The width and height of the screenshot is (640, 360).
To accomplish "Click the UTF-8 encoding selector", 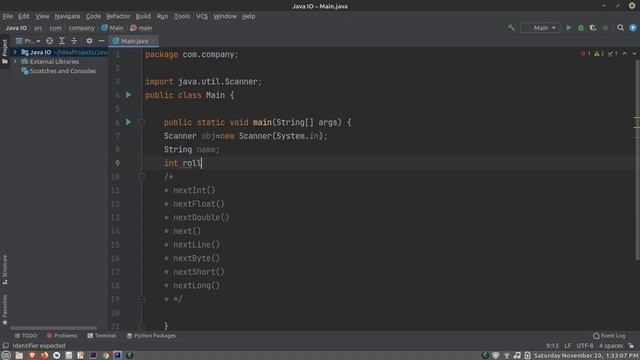I will click(x=584, y=346).
